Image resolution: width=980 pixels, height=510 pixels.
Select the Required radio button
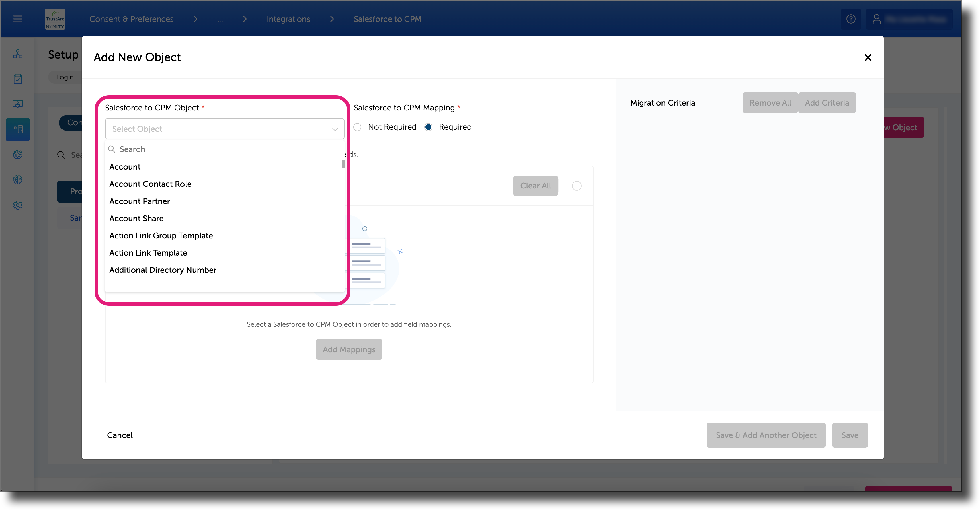pos(428,127)
